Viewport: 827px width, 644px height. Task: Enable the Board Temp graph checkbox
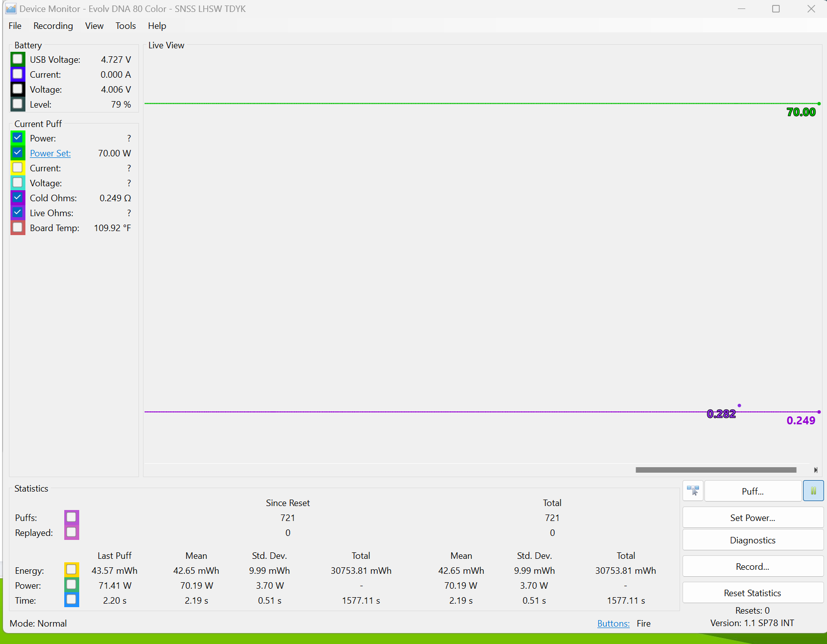pyautogui.click(x=17, y=228)
